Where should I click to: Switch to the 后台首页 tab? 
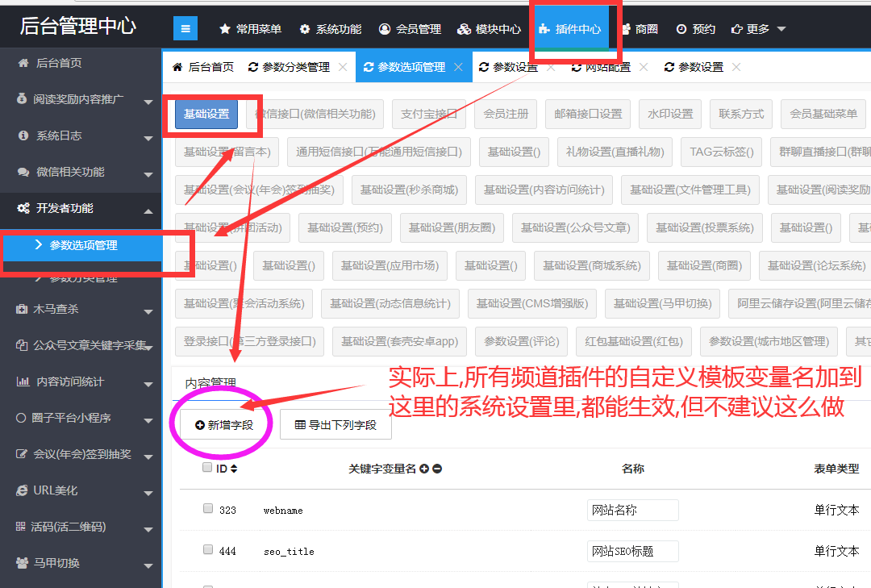[x=203, y=67]
